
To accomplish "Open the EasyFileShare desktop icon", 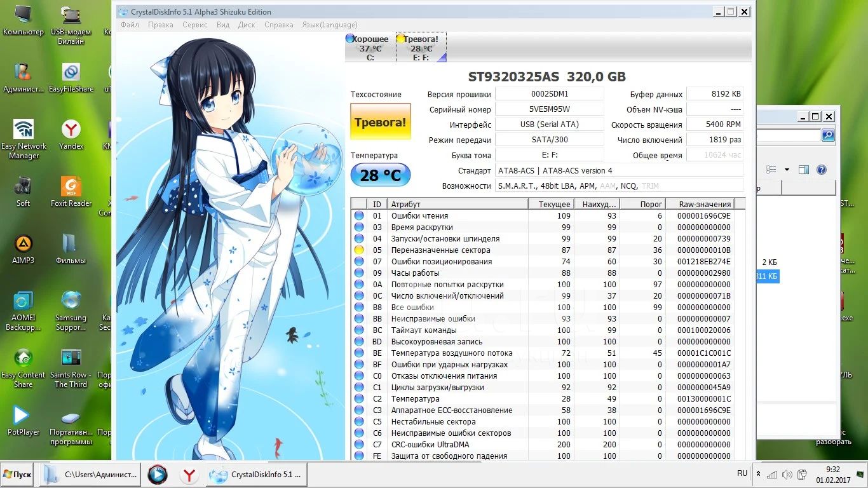I will pos(71,78).
